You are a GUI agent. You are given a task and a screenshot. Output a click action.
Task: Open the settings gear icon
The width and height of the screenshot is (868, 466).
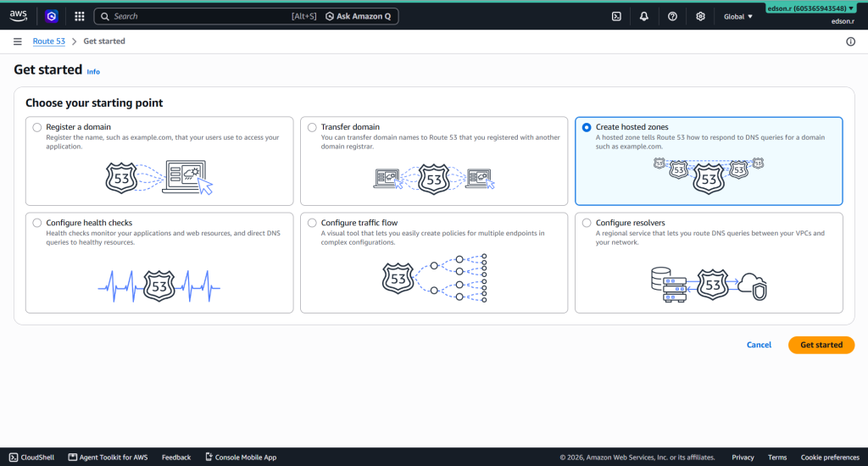coord(700,17)
